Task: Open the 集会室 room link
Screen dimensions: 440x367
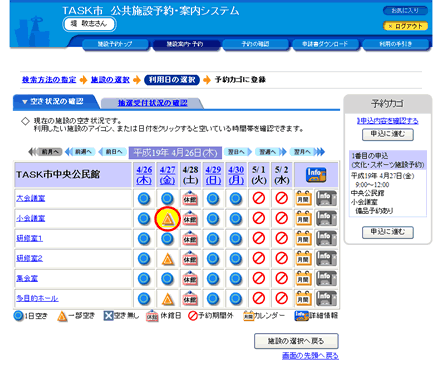Action: pyautogui.click(x=27, y=278)
